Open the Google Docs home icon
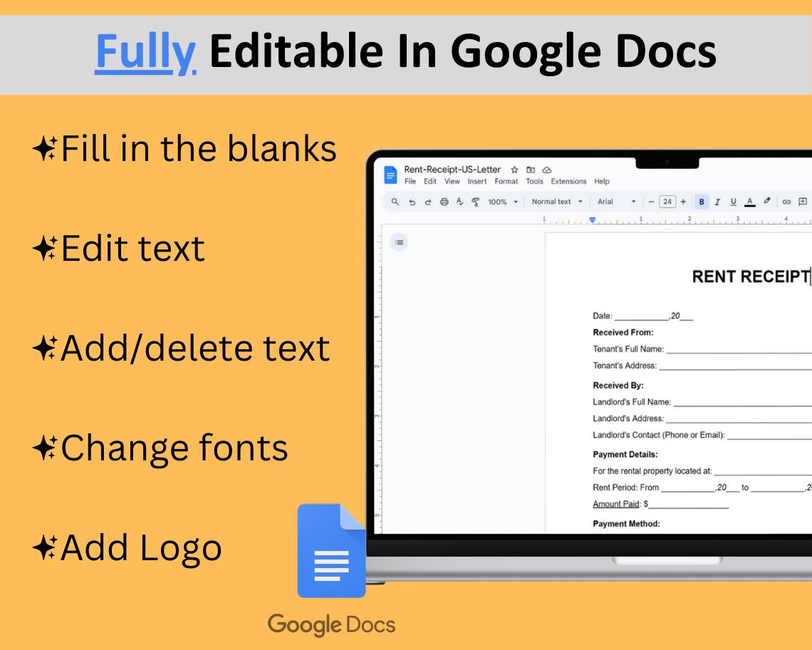Screen dimensions: 812x650 (x=390, y=175)
